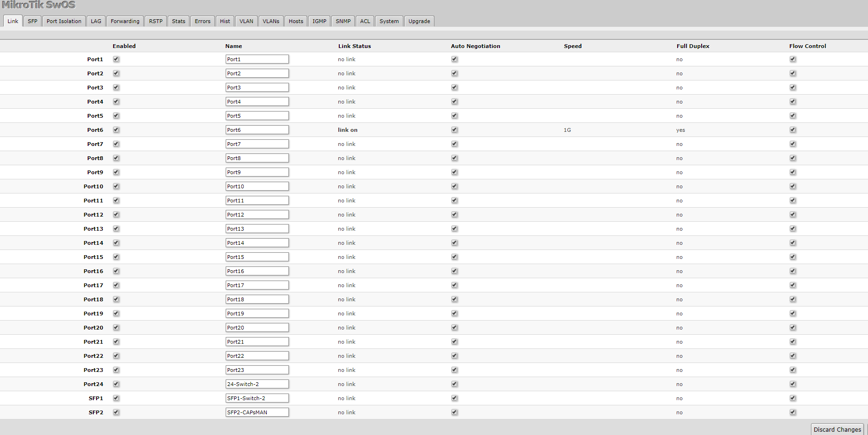View the Stats tab
The image size is (868, 435).
[x=179, y=21]
